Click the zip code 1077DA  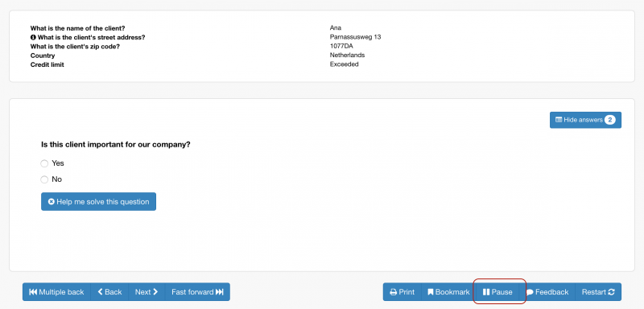point(341,46)
